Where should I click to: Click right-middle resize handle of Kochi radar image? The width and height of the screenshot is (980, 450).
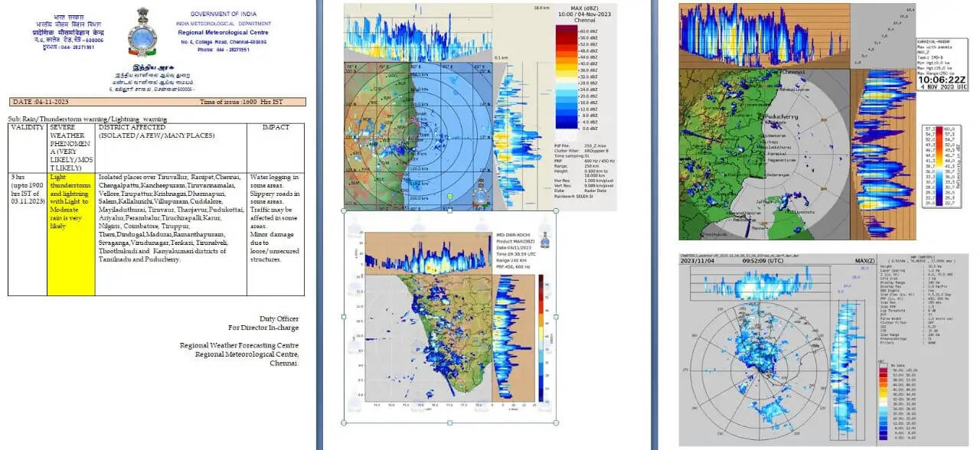tap(556, 316)
